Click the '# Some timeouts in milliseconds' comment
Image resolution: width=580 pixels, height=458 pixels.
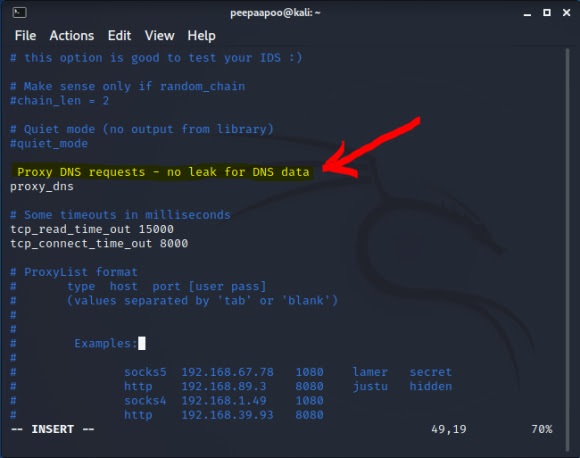click(x=120, y=215)
